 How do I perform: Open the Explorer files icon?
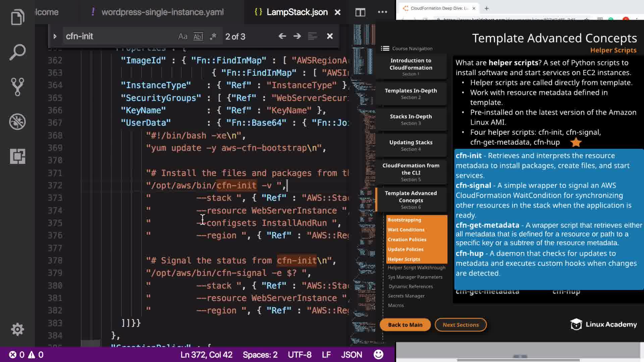[17, 17]
